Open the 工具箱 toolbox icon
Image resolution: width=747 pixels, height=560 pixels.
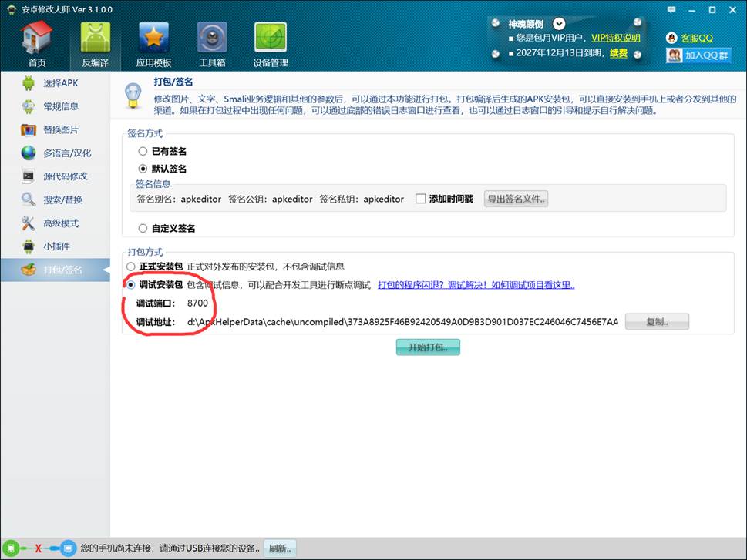point(212,37)
